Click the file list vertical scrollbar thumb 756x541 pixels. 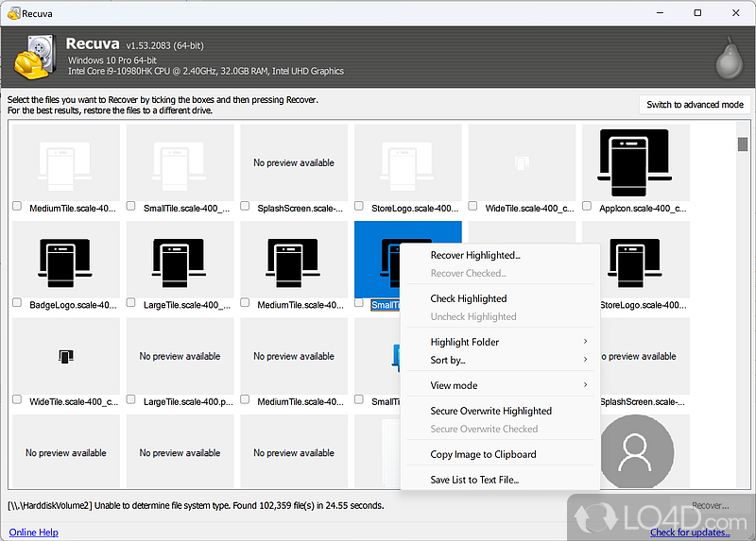click(x=743, y=144)
